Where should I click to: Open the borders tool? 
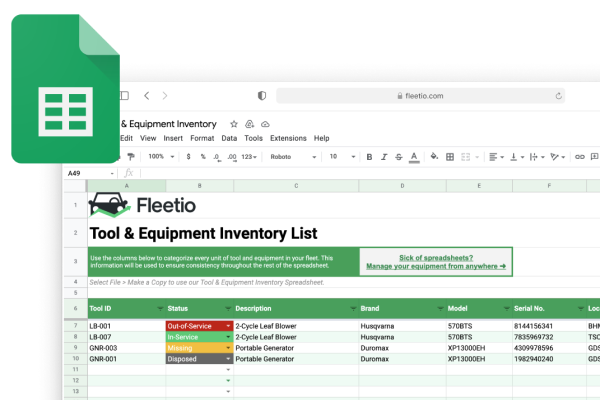pyautogui.click(x=450, y=157)
